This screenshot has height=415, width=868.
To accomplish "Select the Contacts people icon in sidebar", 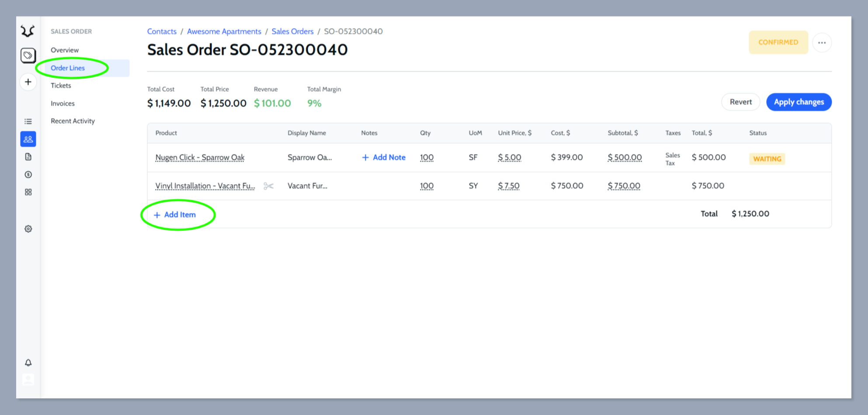I will tap(28, 139).
